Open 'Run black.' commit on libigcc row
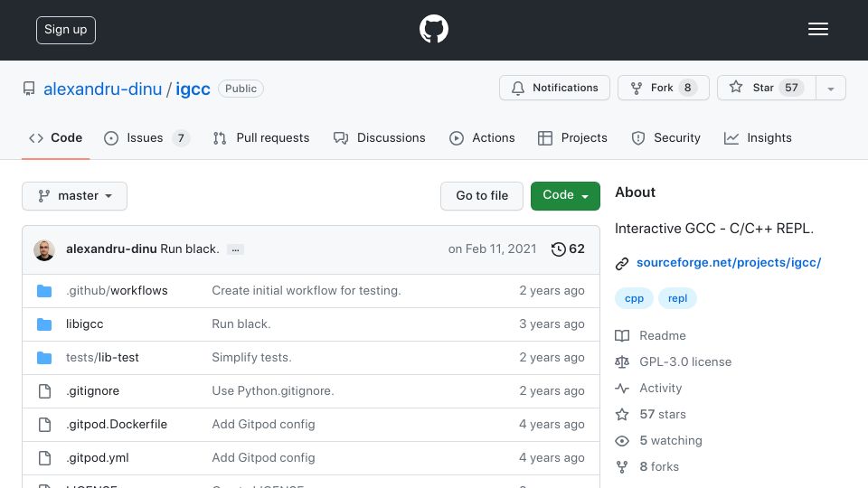868x488 pixels. (241, 324)
